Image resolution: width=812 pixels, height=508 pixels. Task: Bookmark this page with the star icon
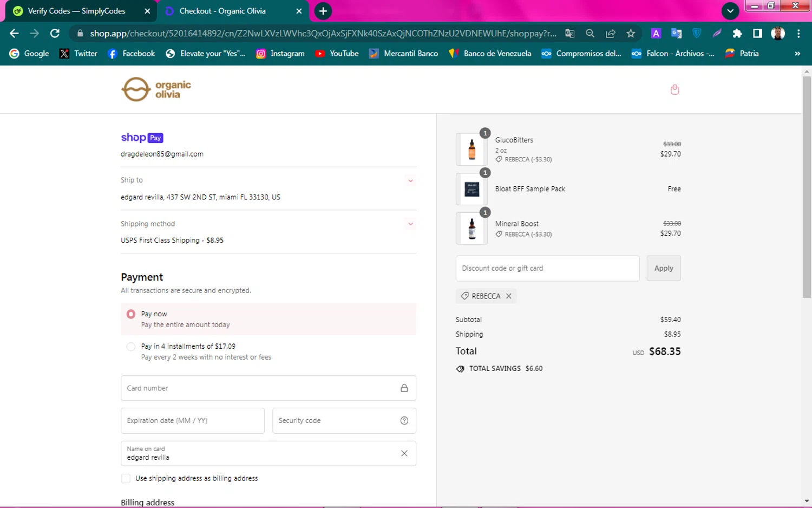(631, 34)
